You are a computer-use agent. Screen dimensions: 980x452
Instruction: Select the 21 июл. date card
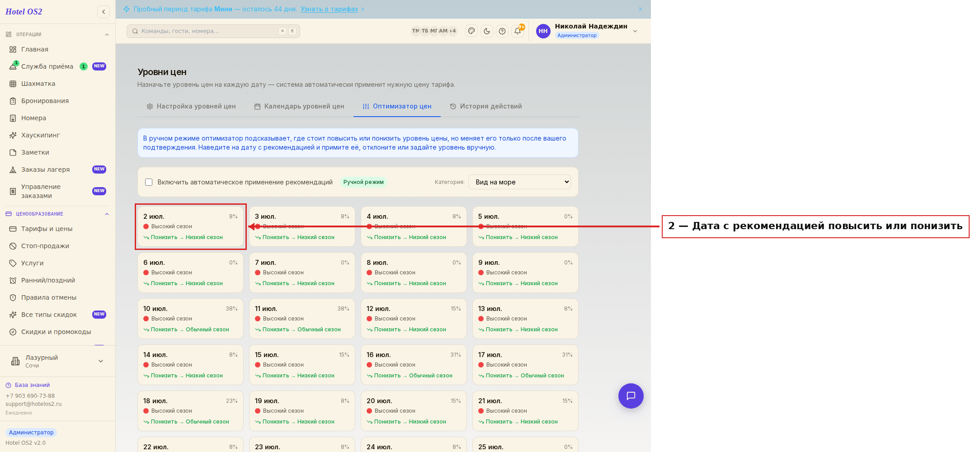pyautogui.click(x=525, y=411)
